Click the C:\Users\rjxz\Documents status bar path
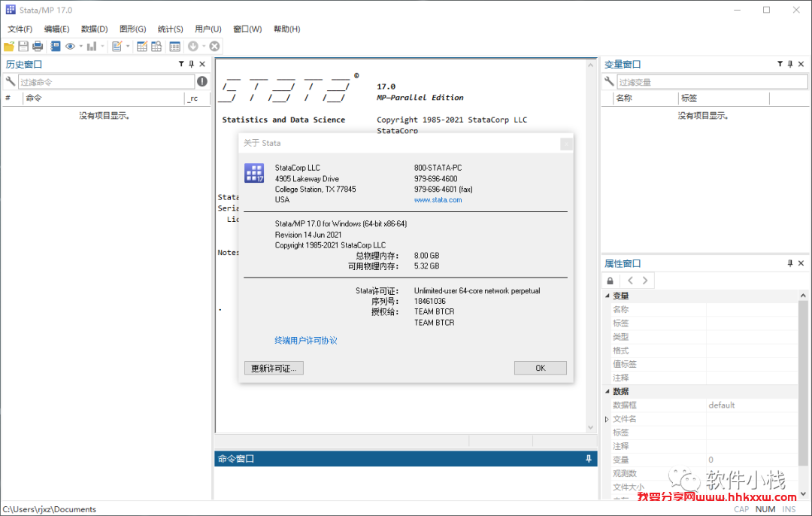Screen dimensions: 812x516 tap(49, 509)
